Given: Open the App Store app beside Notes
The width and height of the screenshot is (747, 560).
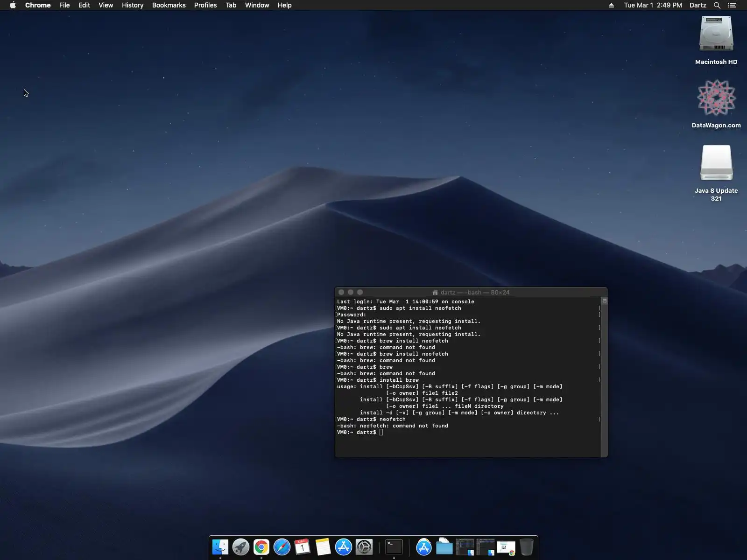Looking at the screenshot, I should 344,547.
